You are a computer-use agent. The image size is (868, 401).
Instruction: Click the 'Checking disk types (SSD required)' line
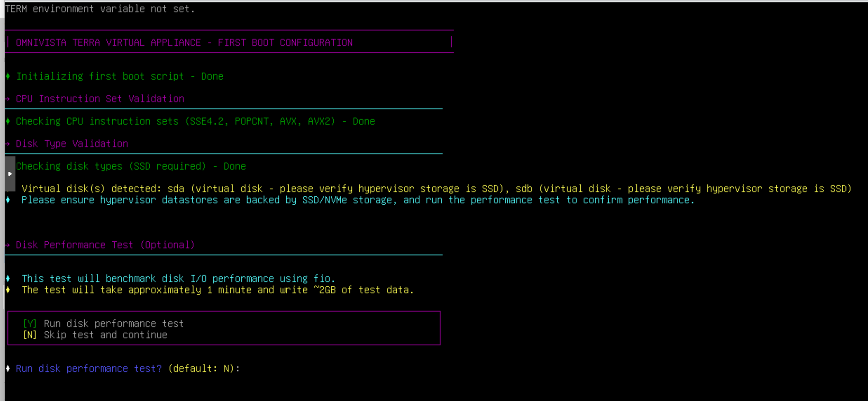(x=131, y=166)
